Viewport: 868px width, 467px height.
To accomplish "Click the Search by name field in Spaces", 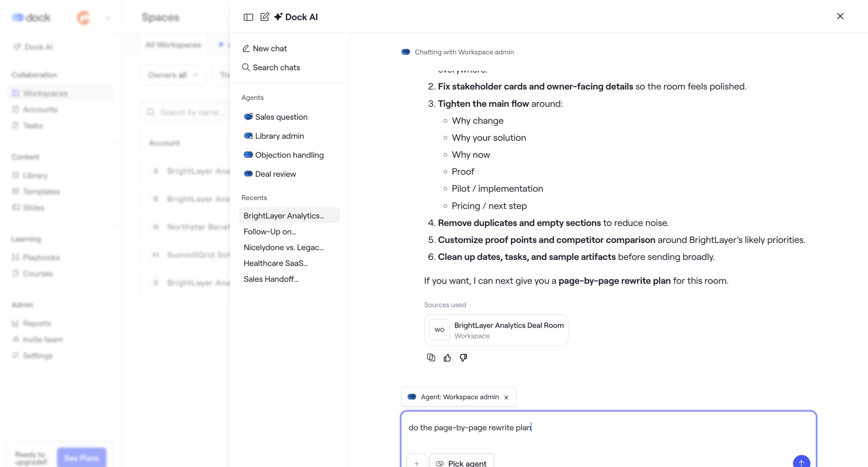I will [x=185, y=112].
